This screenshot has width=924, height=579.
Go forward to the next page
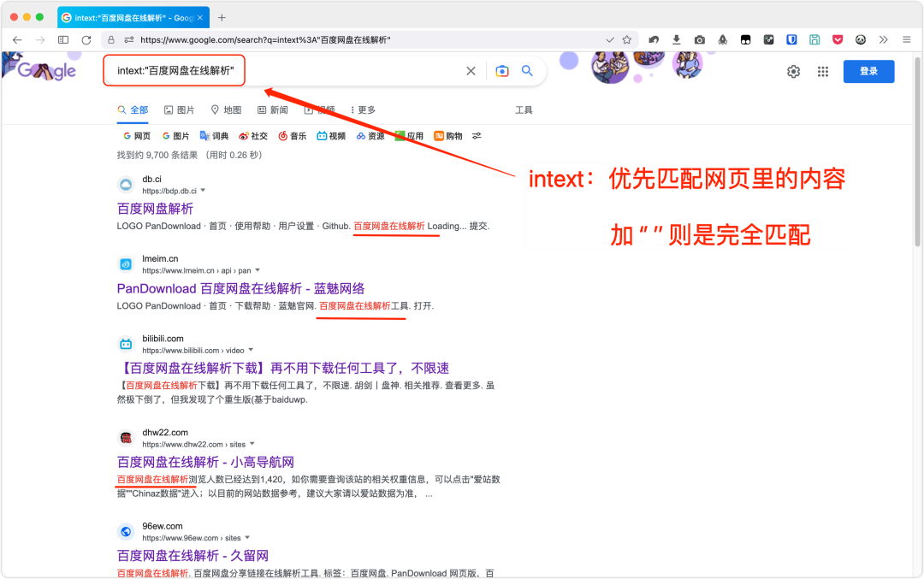click(40, 40)
